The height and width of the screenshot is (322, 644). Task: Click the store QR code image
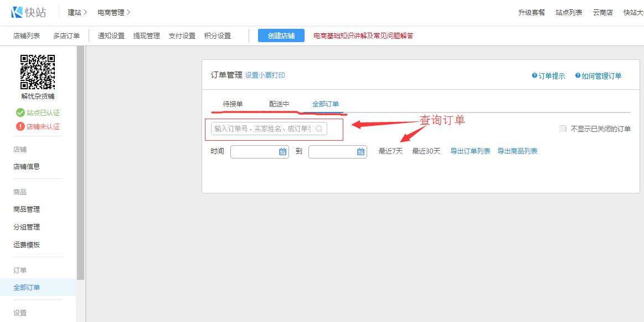38,71
